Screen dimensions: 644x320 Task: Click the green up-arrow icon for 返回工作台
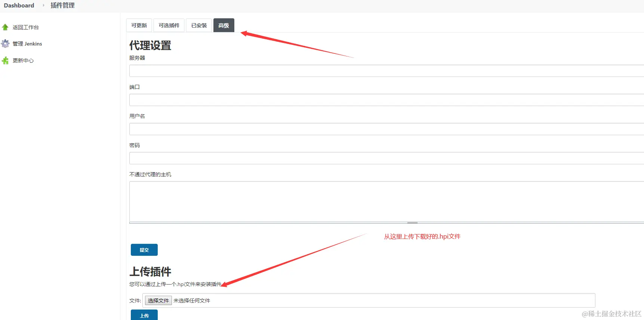click(x=5, y=27)
